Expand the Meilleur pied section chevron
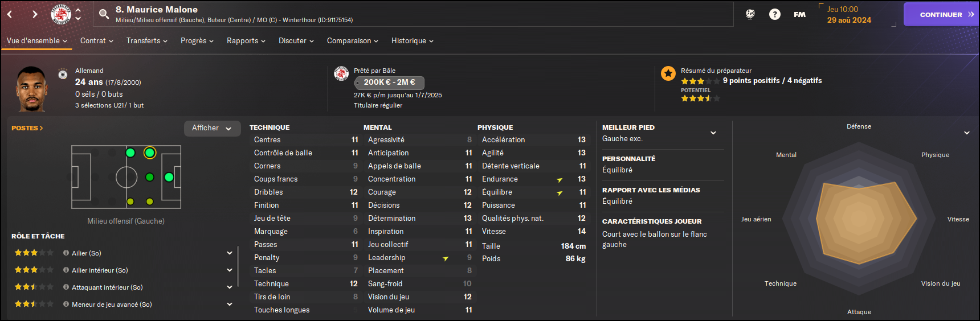This screenshot has width=980, height=321. 713,133
